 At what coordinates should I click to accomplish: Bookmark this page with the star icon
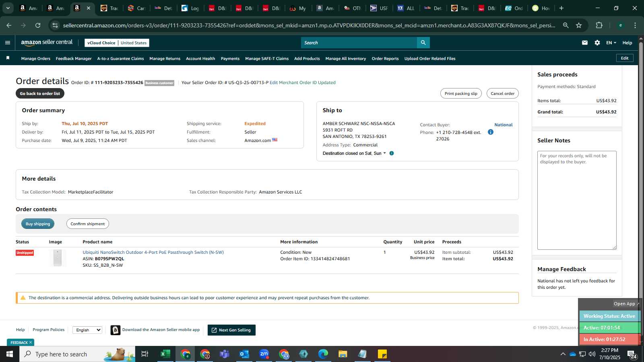pyautogui.click(x=579, y=25)
